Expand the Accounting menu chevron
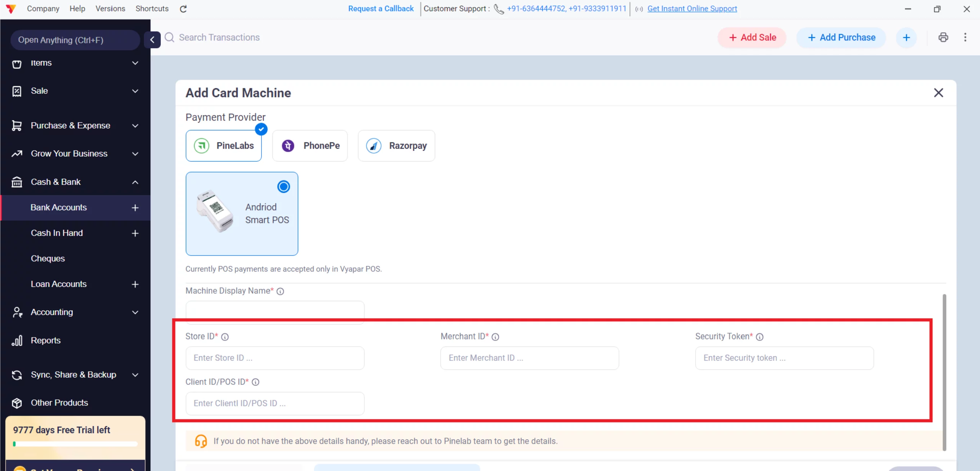Viewport: 980px width, 471px height. (x=135, y=312)
